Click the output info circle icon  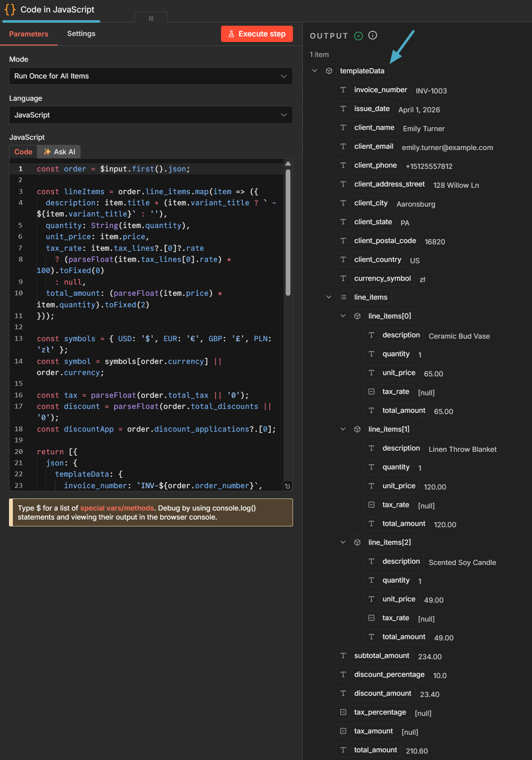373,35
